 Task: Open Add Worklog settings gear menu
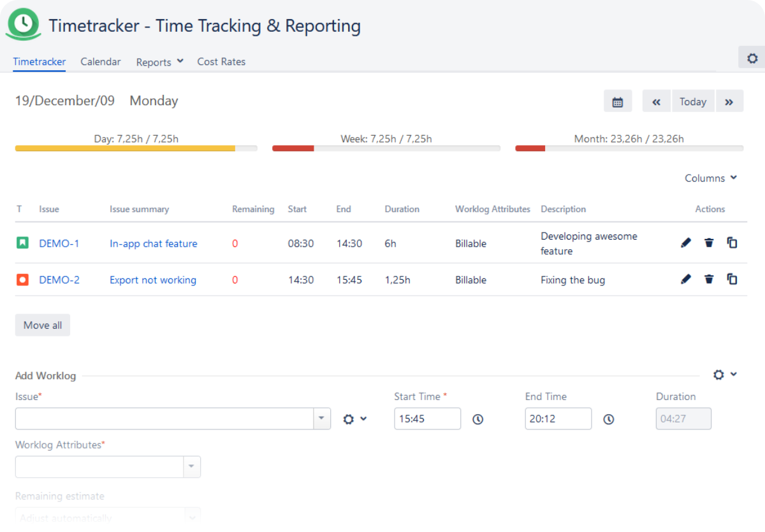(x=725, y=375)
